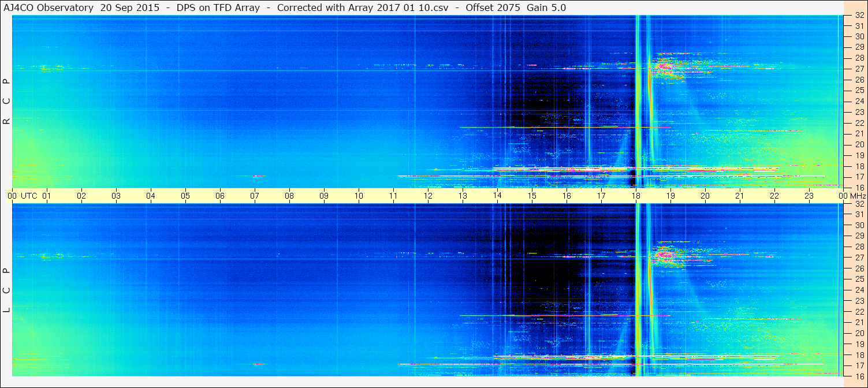Pick the 19 UTC hour marker
Screen dimensions: 868x388
[670, 196]
